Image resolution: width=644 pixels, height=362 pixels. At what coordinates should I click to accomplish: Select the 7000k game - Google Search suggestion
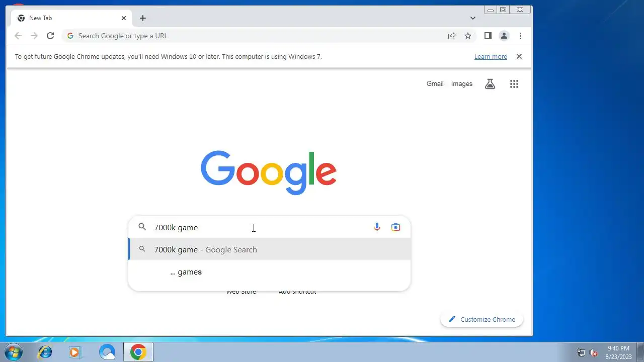270,249
